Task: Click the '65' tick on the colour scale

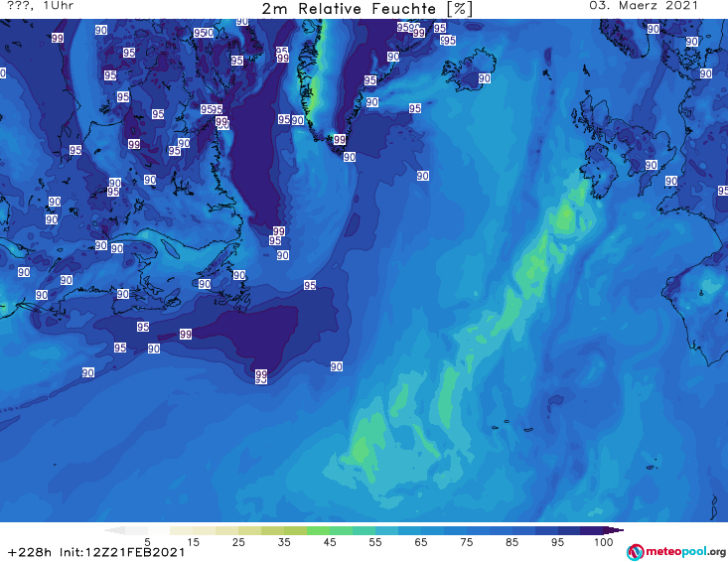Action: [421, 542]
